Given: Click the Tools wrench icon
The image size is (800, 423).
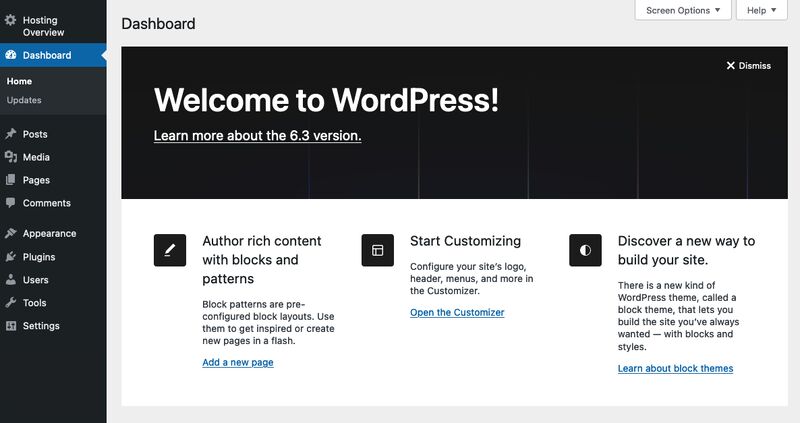Looking at the screenshot, I should point(10,303).
